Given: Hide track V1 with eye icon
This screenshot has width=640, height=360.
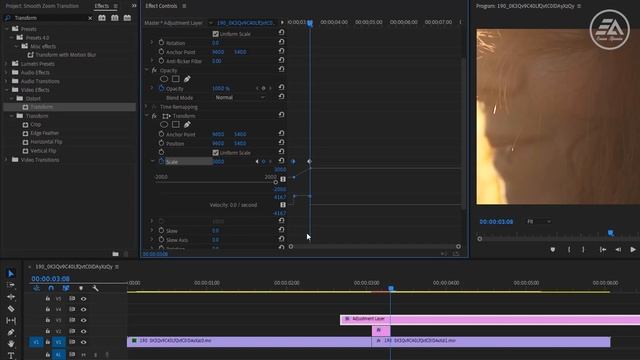Looking at the screenshot, I should click(83, 342).
